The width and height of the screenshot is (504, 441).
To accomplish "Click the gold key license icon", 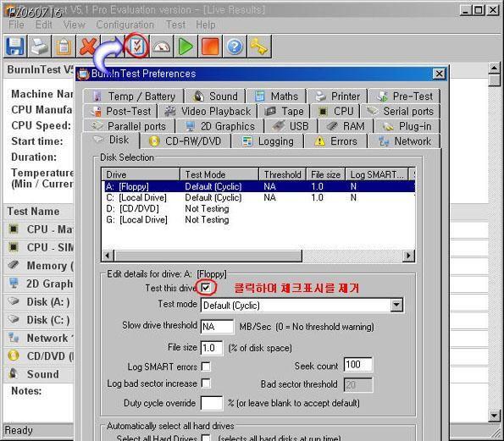I will pos(259,47).
